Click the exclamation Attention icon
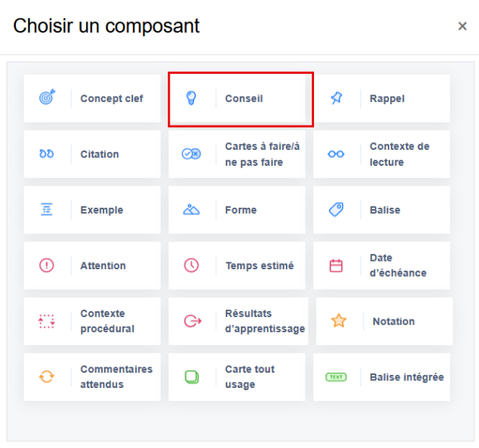 point(47,265)
